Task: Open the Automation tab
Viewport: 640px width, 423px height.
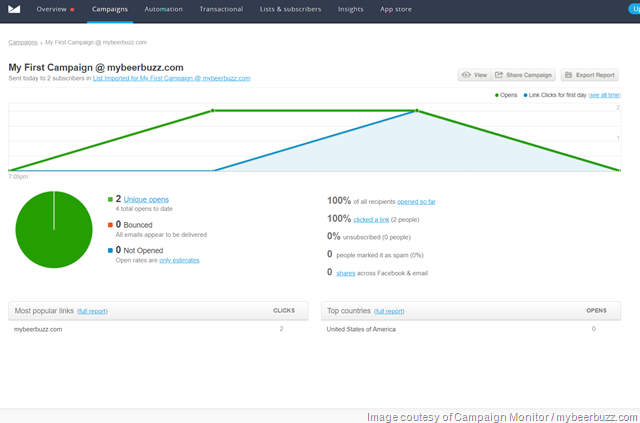Action: [163, 9]
